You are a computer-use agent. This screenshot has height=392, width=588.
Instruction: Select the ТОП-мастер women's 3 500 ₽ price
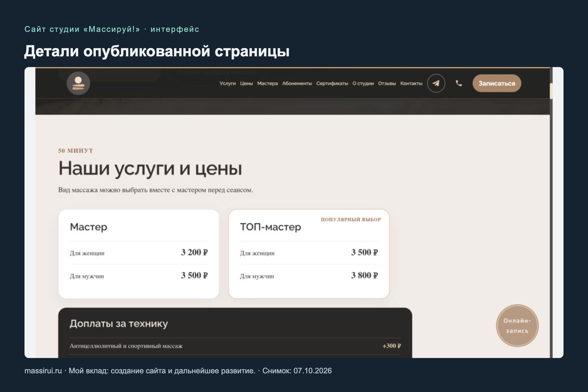364,252
